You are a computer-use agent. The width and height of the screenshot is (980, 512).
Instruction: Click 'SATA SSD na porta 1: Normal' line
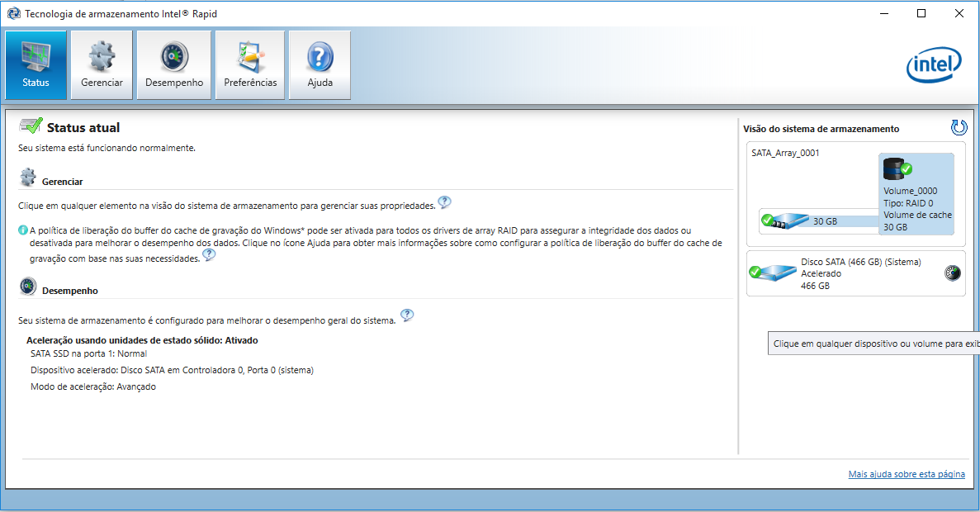88,353
